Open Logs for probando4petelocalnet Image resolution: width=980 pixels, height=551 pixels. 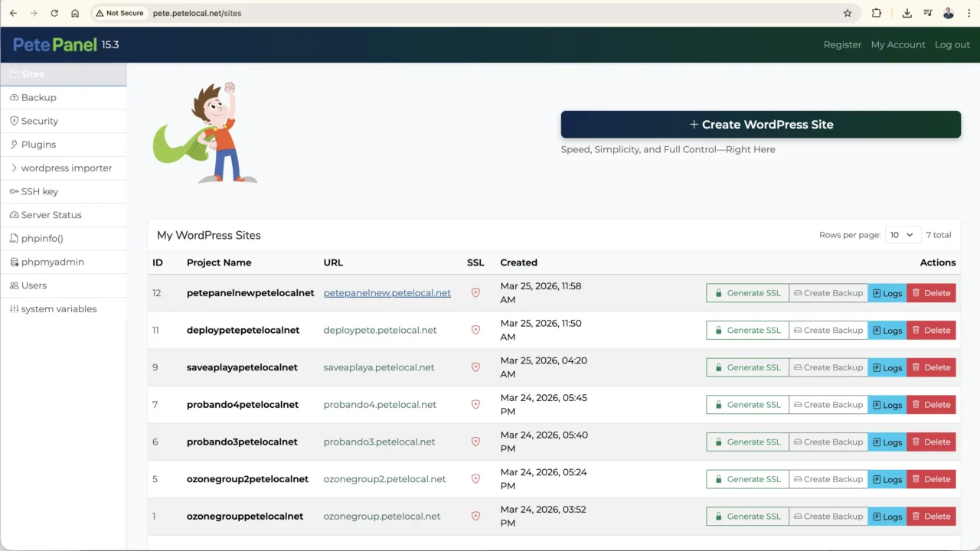click(887, 405)
